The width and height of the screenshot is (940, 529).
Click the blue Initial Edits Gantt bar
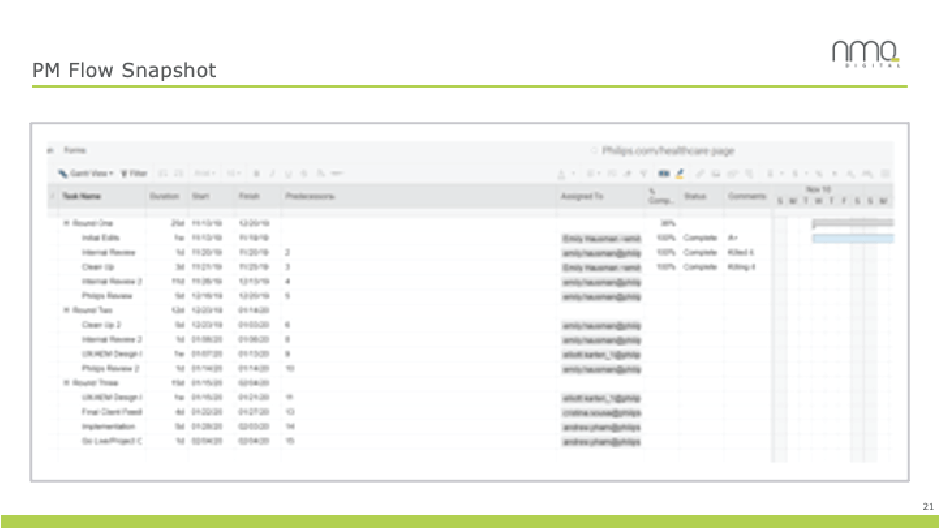point(852,238)
